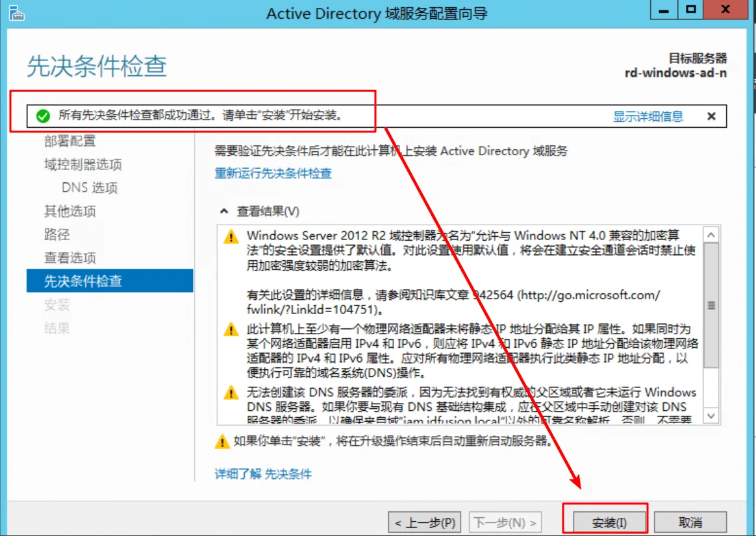Viewport: 756px width, 536px height.
Task: Click results scrollbar down arrow
Action: tap(711, 415)
